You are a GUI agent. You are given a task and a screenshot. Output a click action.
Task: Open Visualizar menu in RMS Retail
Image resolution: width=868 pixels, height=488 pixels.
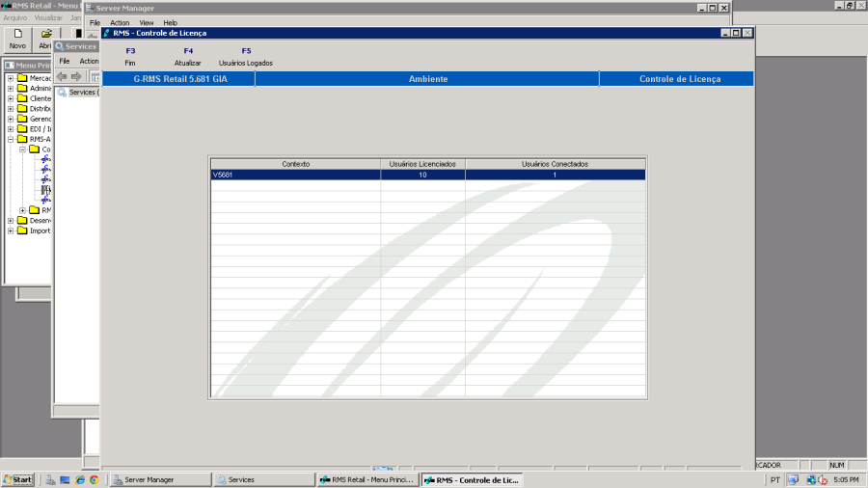[48, 17]
